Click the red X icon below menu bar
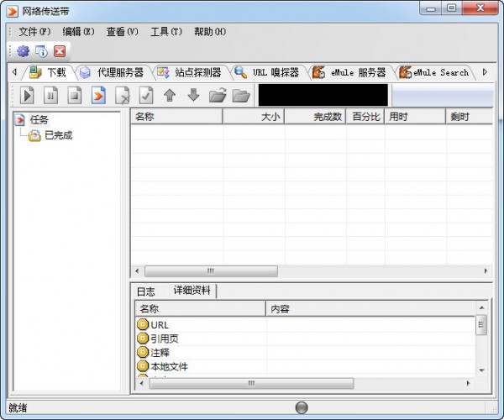504x420 pixels. pos(60,51)
